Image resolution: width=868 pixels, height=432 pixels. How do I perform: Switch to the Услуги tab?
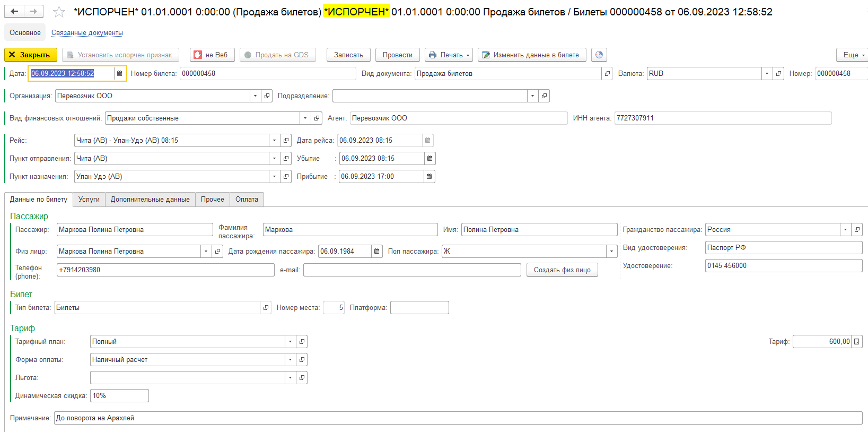pos(89,200)
